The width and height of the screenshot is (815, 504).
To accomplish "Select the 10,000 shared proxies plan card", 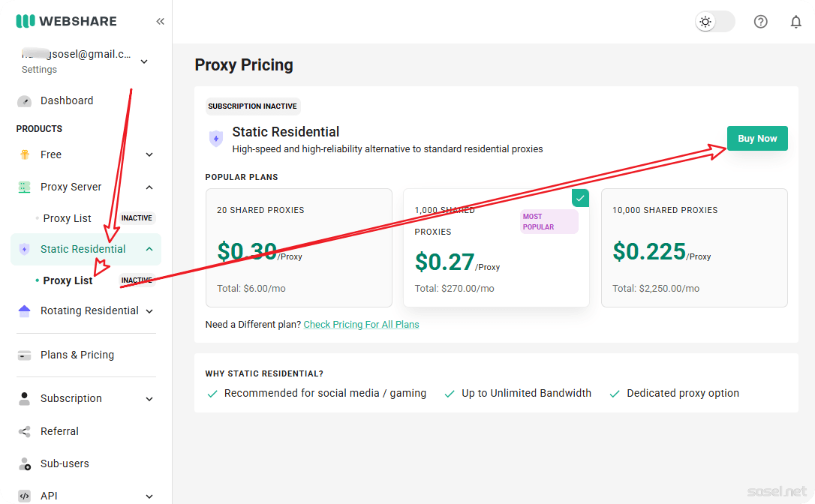I will click(694, 247).
